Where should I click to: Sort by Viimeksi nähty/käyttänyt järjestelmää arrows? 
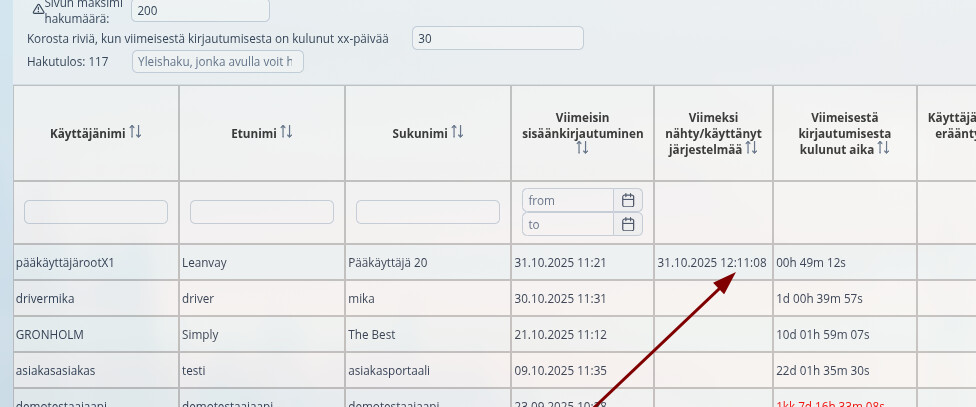752,148
